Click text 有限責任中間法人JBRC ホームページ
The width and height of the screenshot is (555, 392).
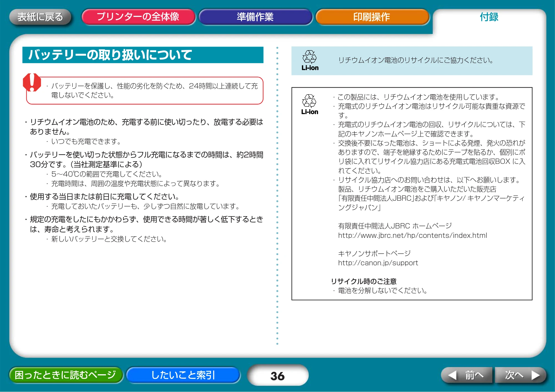(x=395, y=226)
